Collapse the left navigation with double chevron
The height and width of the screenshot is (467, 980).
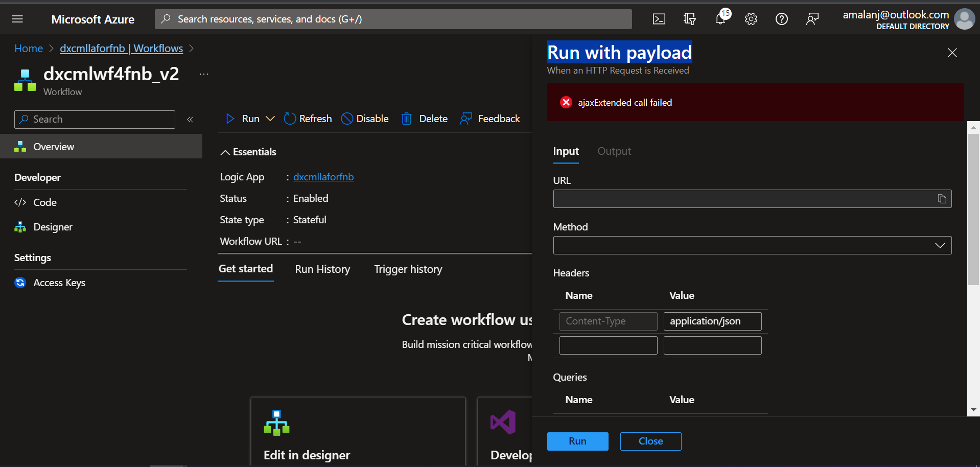(x=190, y=120)
